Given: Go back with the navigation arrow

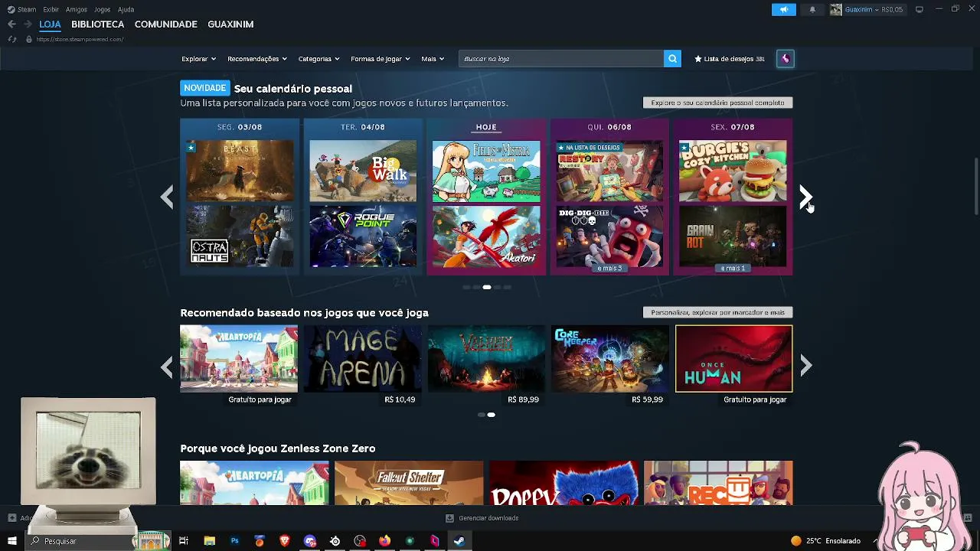Looking at the screenshot, I should (11, 24).
